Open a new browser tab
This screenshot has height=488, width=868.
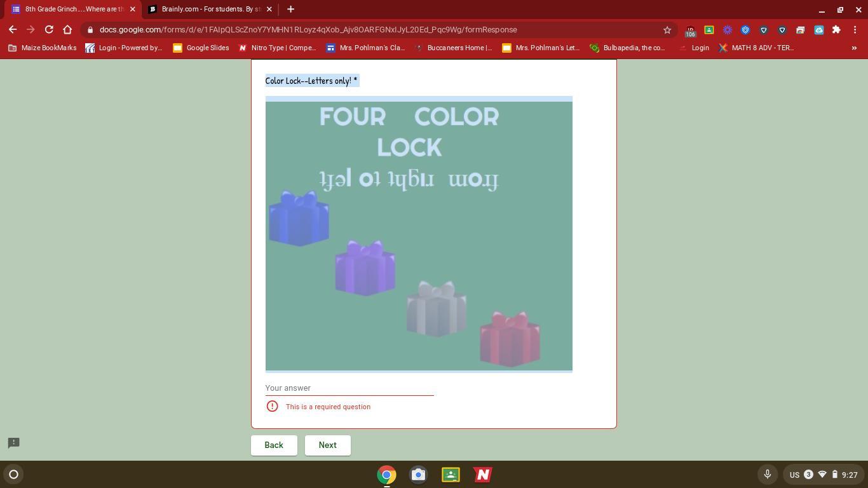click(290, 10)
